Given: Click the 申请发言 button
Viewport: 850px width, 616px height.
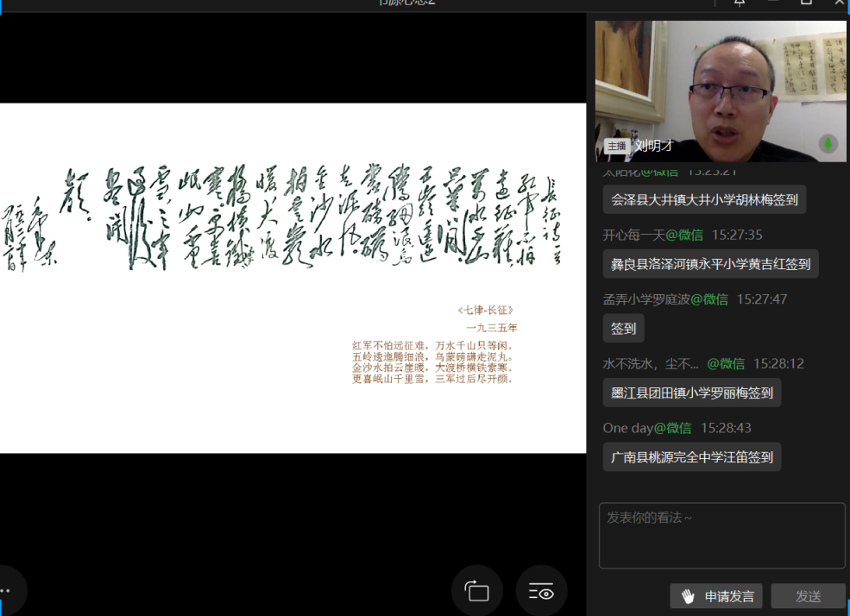Looking at the screenshot, I should click(x=716, y=596).
